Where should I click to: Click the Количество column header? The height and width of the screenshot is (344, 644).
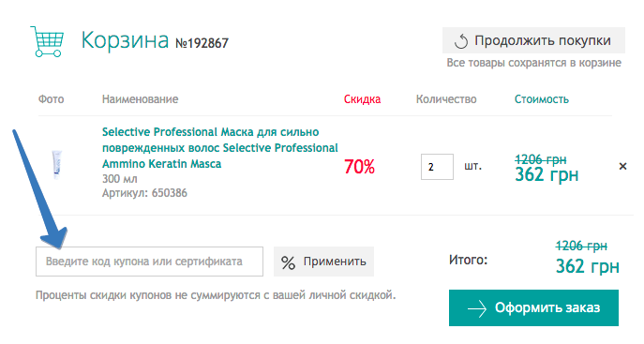tap(446, 99)
